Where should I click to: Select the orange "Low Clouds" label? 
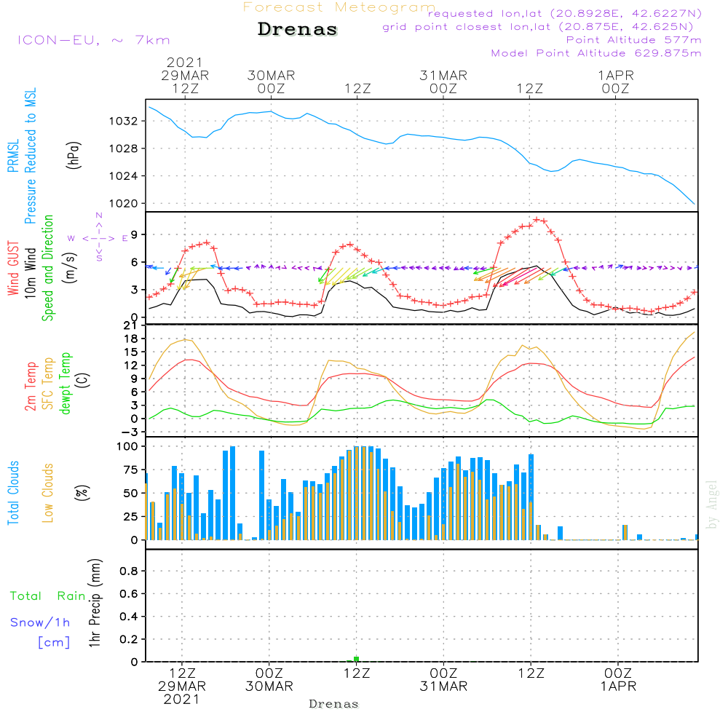(x=48, y=493)
